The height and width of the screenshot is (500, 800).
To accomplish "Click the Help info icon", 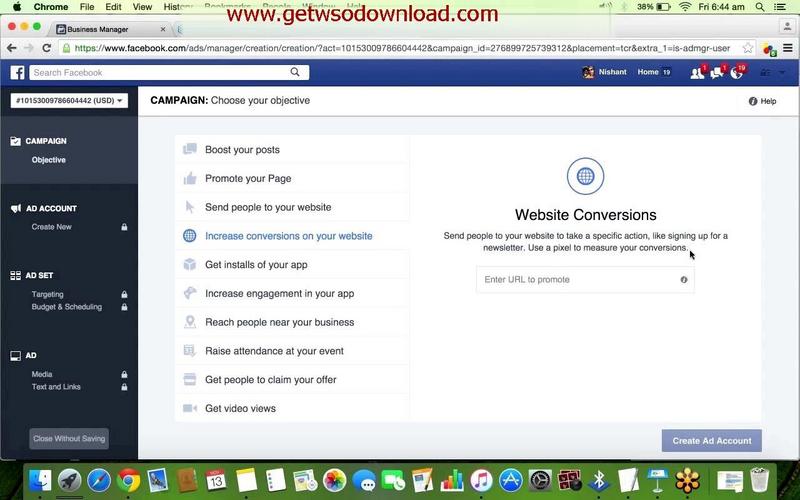I will 753,101.
